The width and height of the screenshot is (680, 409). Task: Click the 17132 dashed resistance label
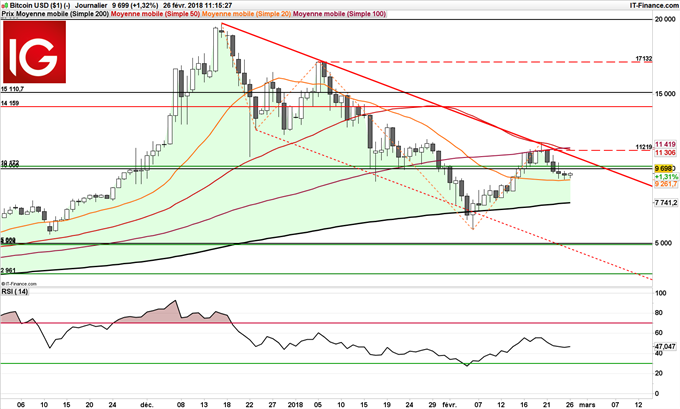click(x=644, y=58)
